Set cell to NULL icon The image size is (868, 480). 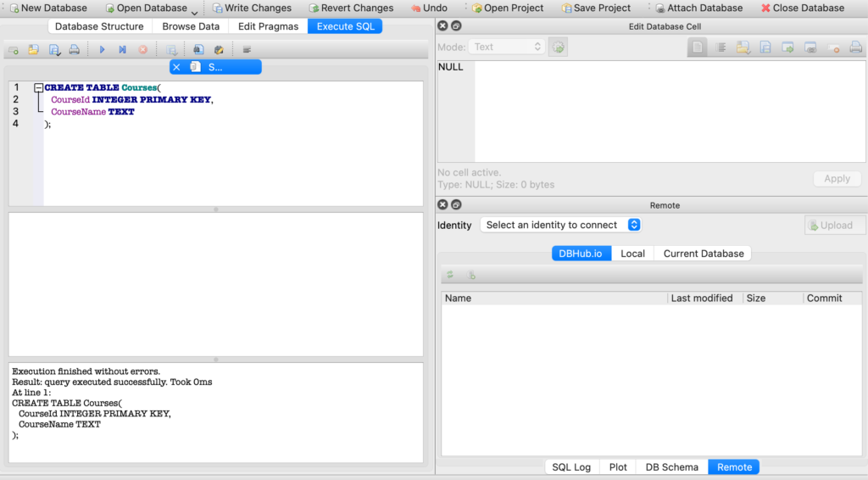(834, 47)
